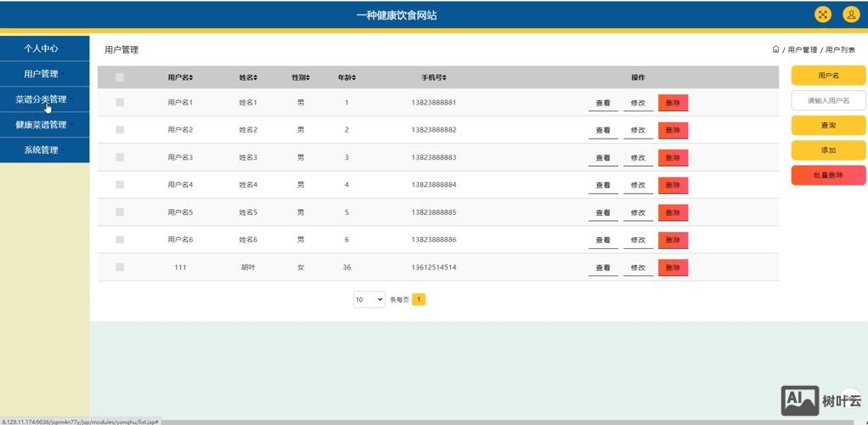
Task: View details for user 111 with 查看
Action: 603,268
